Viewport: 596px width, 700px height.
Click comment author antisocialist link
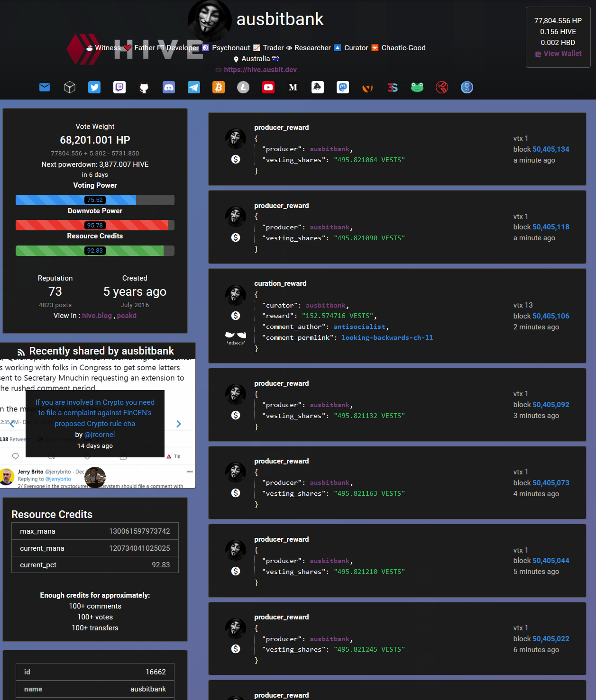[x=359, y=327]
